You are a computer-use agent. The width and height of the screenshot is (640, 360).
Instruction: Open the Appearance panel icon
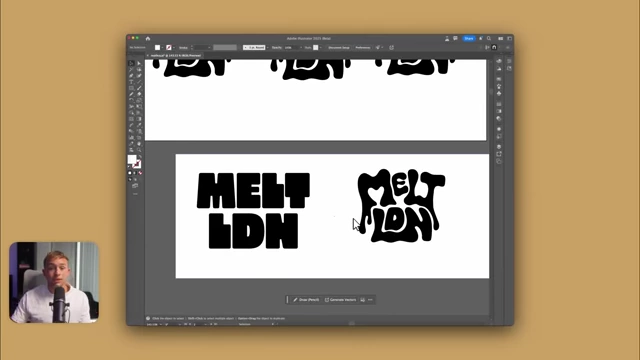(x=499, y=129)
